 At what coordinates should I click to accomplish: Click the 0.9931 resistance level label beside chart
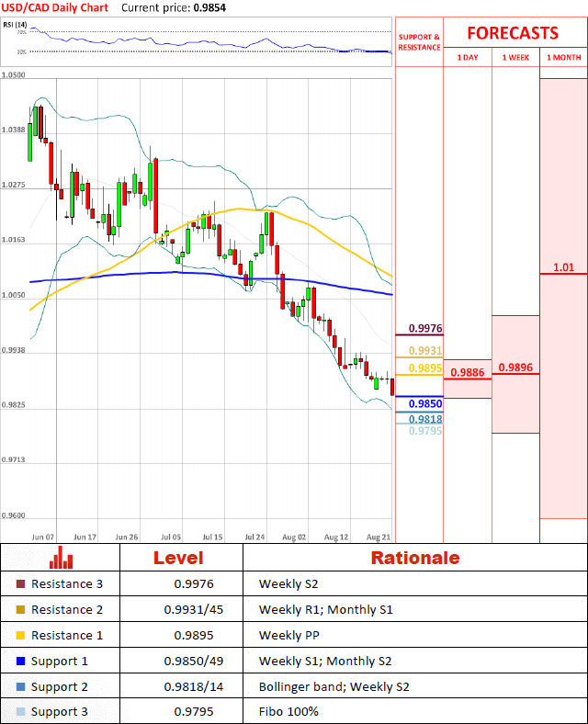pos(425,350)
